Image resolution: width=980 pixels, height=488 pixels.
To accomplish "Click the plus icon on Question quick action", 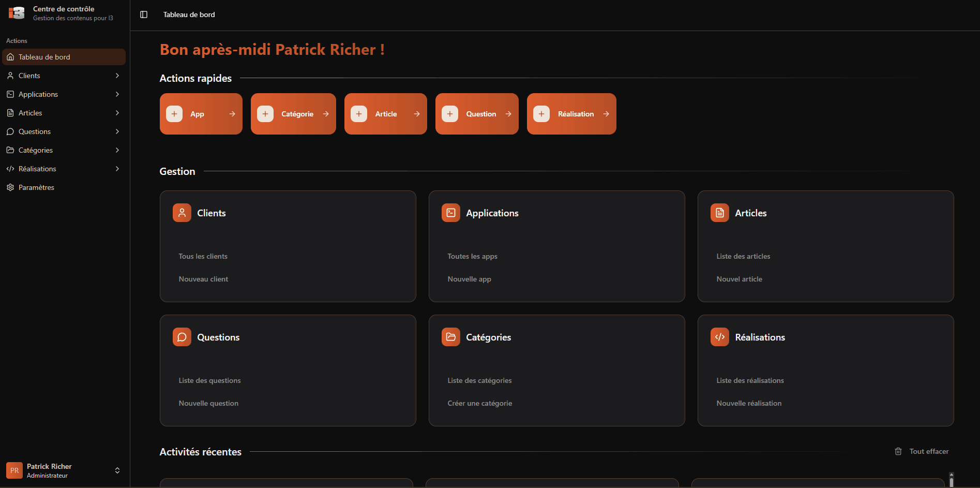I will pos(450,114).
